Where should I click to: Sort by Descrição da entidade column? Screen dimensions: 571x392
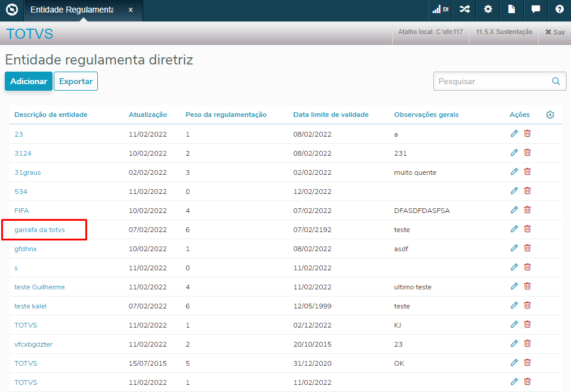tap(51, 115)
